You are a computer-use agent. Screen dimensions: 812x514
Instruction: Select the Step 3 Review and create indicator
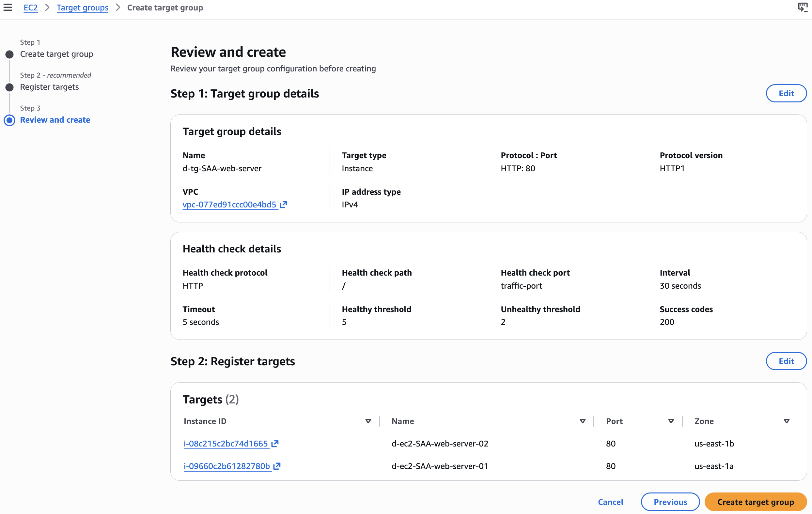(9, 120)
